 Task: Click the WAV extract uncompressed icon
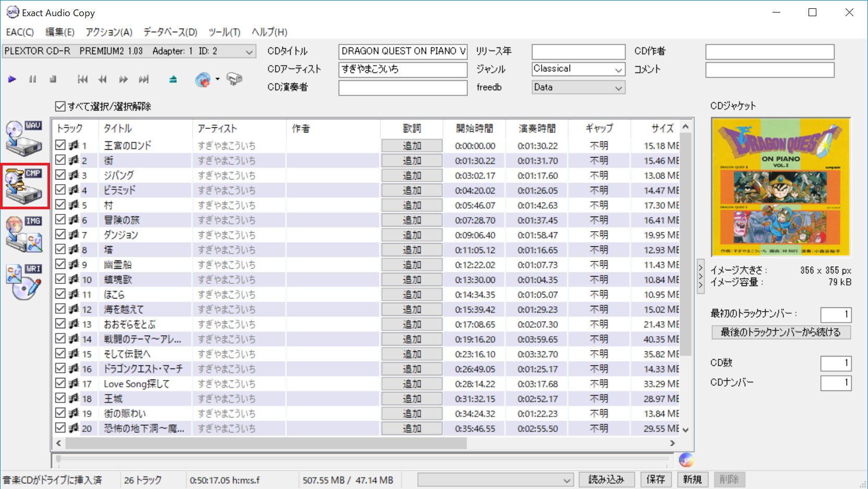[x=24, y=138]
